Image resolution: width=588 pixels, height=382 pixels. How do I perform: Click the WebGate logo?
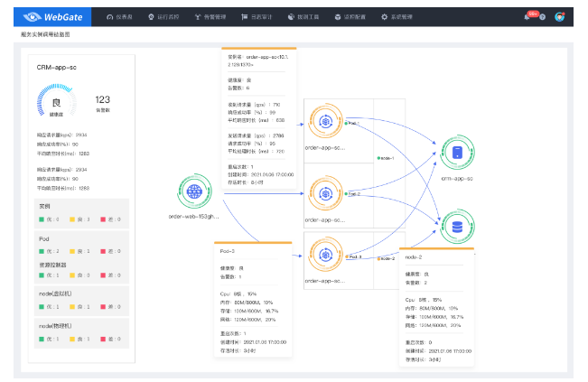(52, 17)
